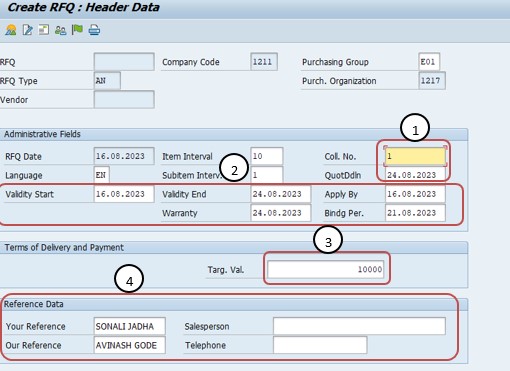The image size is (510, 371).
Task: Click the Item Interval field
Action: [x=267, y=156]
